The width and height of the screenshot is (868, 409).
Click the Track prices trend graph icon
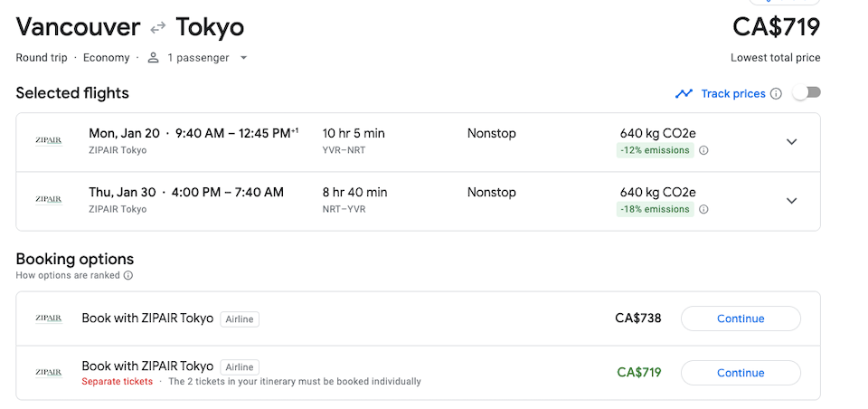coord(684,94)
